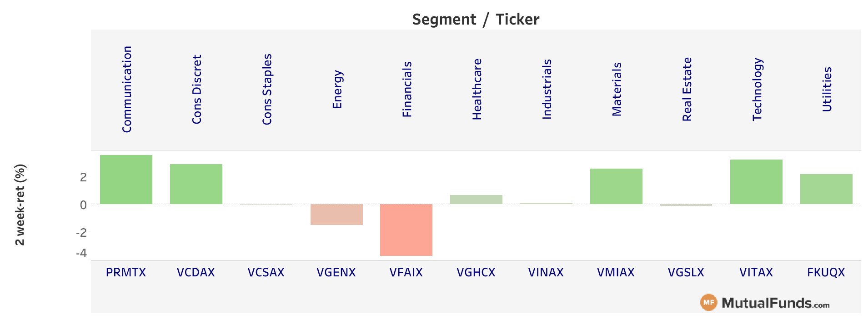Click the Communication segment header
The height and width of the screenshot is (320, 868).
tap(127, 89)
